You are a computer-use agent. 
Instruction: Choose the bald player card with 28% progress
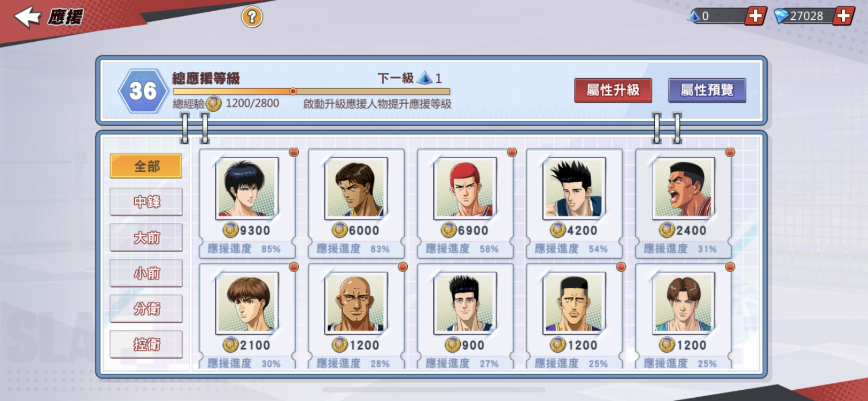point(356,317)
